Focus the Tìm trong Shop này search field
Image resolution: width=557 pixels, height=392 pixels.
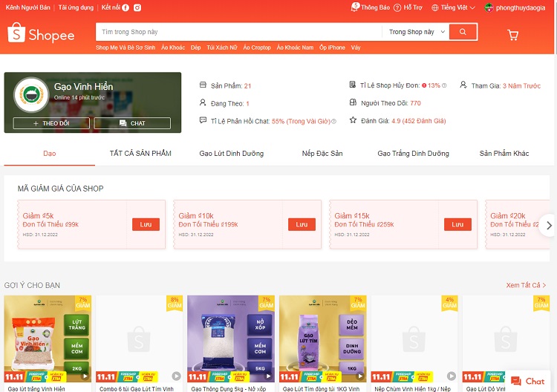coord(239,32)
